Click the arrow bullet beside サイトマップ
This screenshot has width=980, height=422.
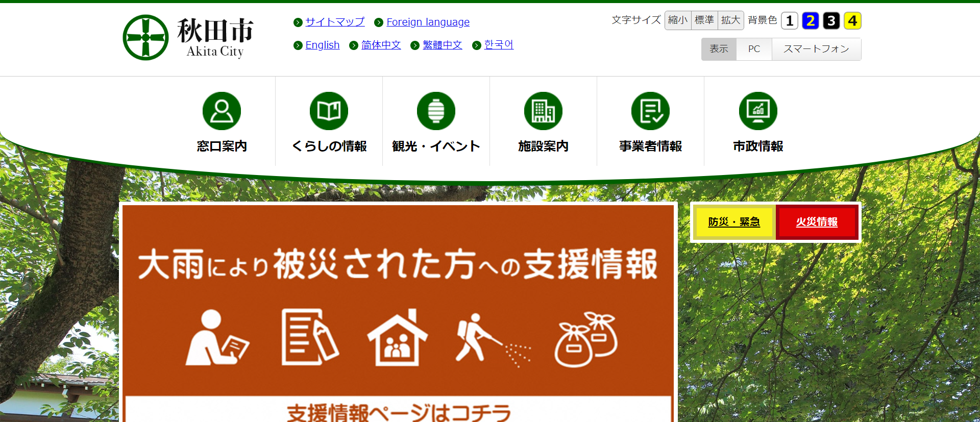coord(298,22)
